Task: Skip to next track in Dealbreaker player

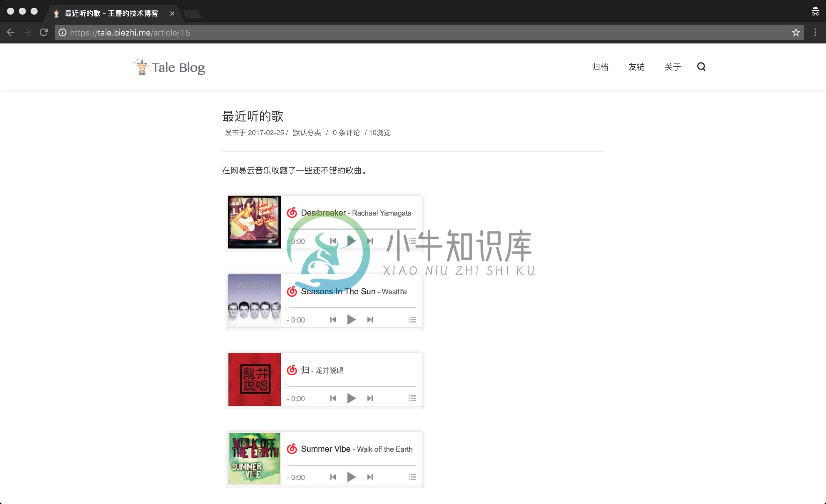Action: click(370, 241)
